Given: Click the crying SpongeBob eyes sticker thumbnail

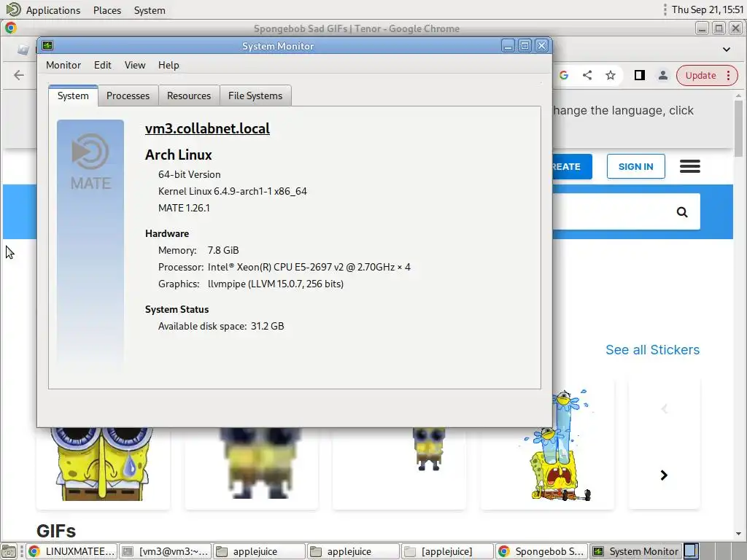Looking at the screenshot, I should coord(103,468).
